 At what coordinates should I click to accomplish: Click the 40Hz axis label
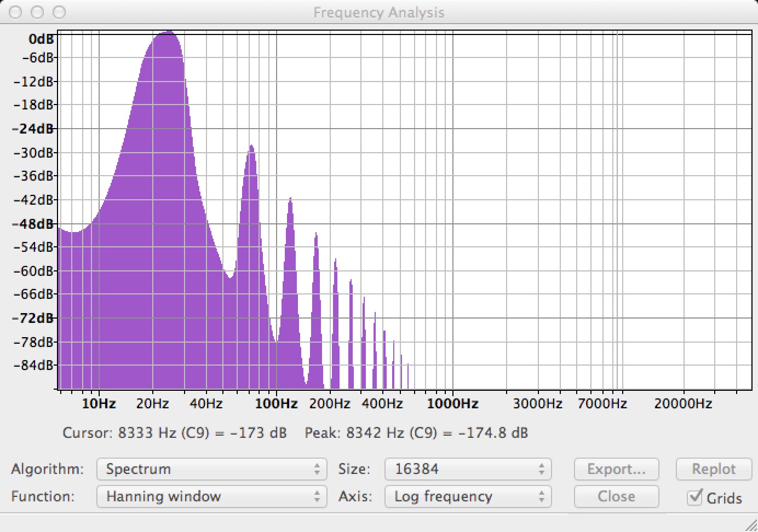[x=206, y=404]
